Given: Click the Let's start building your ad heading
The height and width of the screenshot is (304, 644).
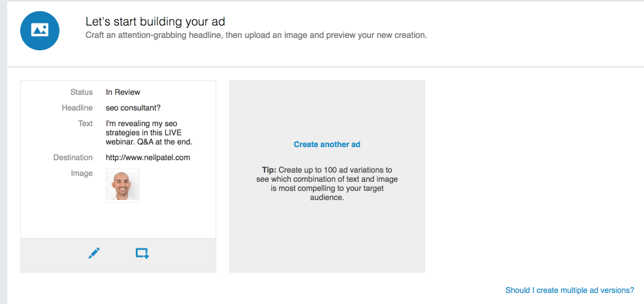Looking at the screenshot, I should click(155, 22).
